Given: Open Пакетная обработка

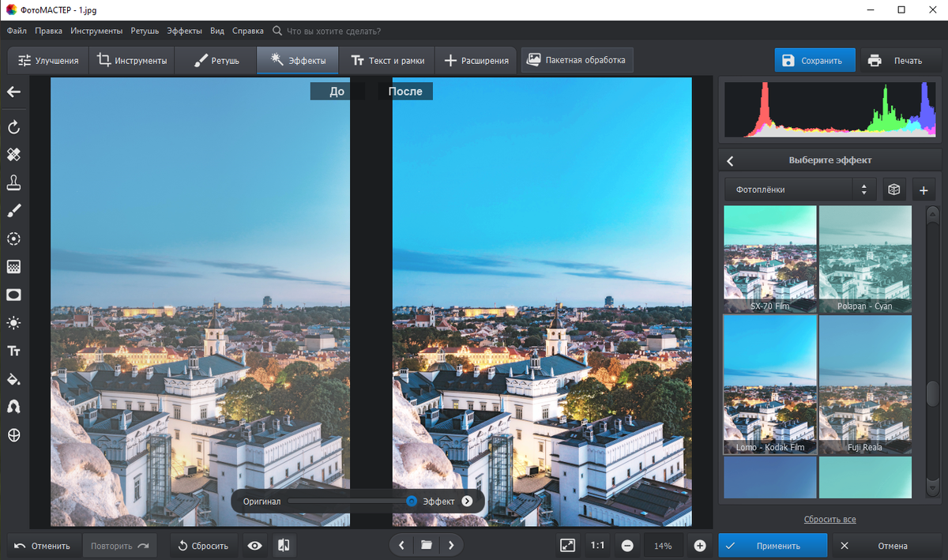Looking at the screenshot, I should pyautogui.click(x=577, y=60).
